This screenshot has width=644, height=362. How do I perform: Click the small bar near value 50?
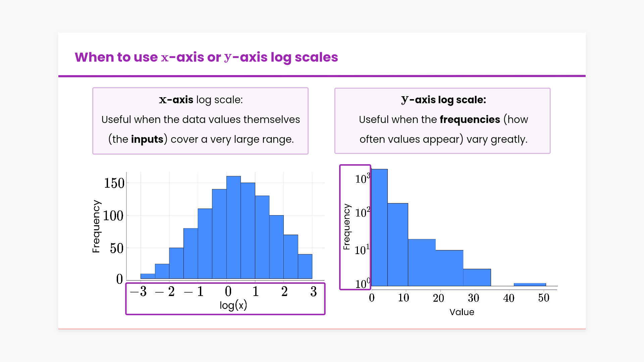pyautogui.click(x=530, y=285)
